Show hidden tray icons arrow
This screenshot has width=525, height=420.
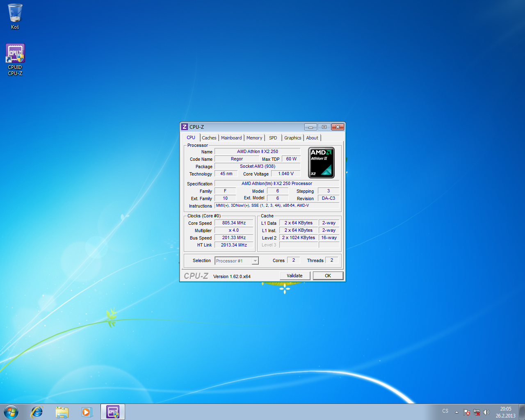click(457, 412)
